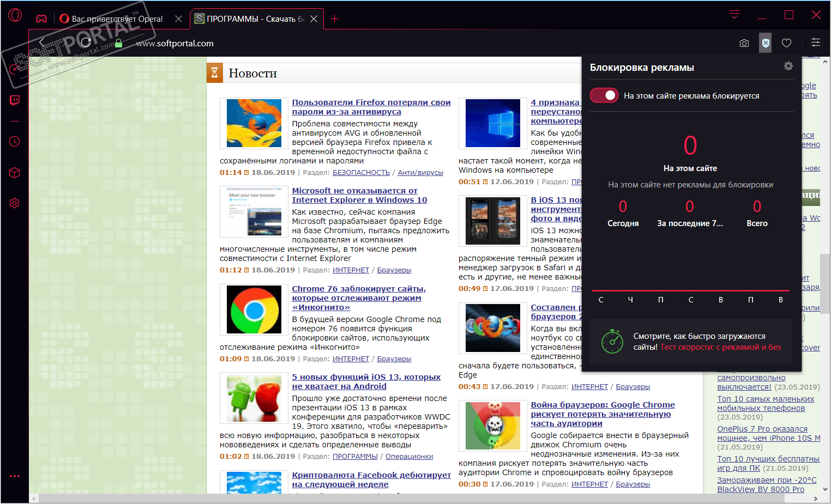Open sidebar setup three-dots menu
Image resolution: width=831 pixels, height=504 pixels.
coord(15,476)
